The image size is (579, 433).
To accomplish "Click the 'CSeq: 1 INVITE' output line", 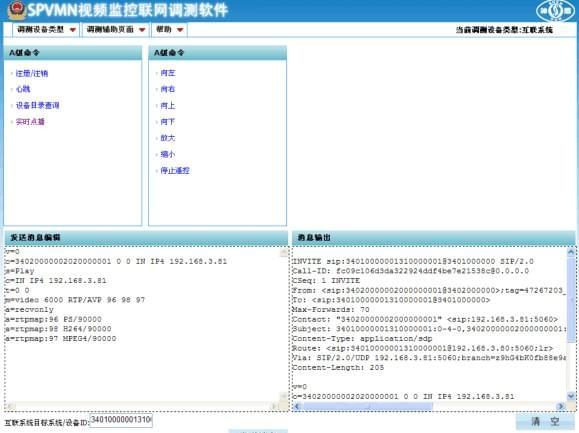I will [x=326, y=281].
